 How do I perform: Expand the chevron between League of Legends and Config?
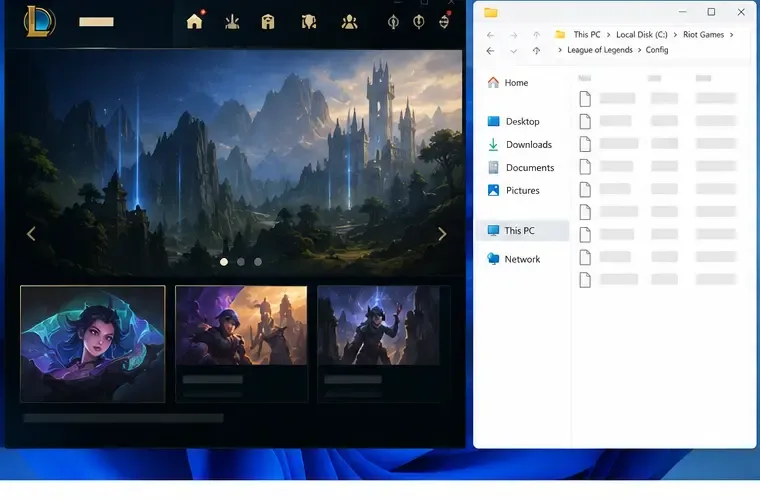tap(639, 50)
